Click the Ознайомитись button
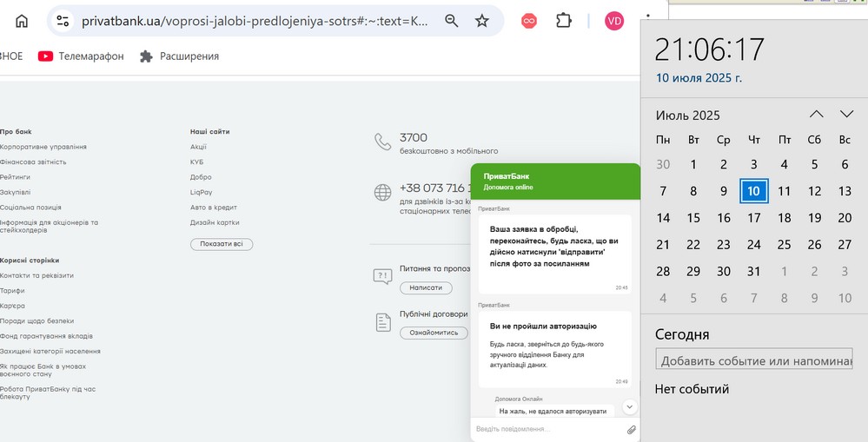 pyautogui.click(x=434, y=333)
